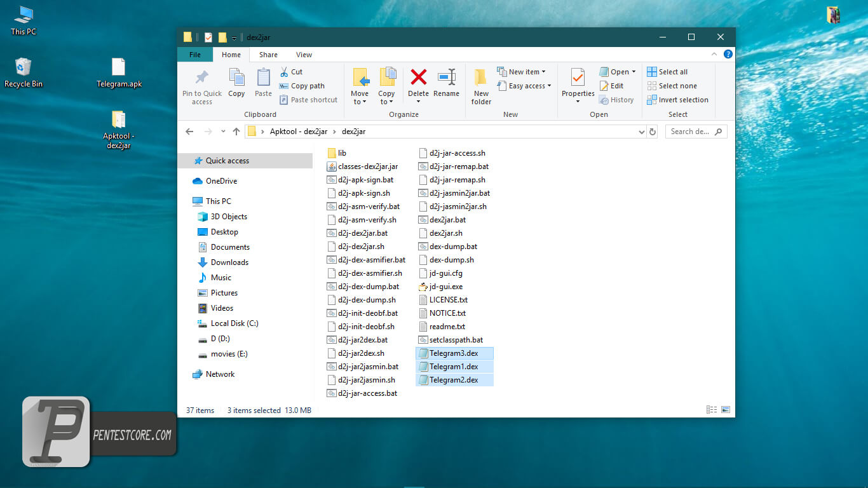This screenshot has width=868, height=488.
Task: Click the Copy ribbon icon
Action: point(236,78)
